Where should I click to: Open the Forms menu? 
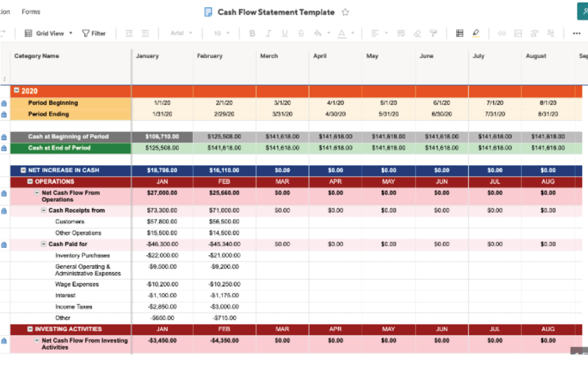pos(30,12)
